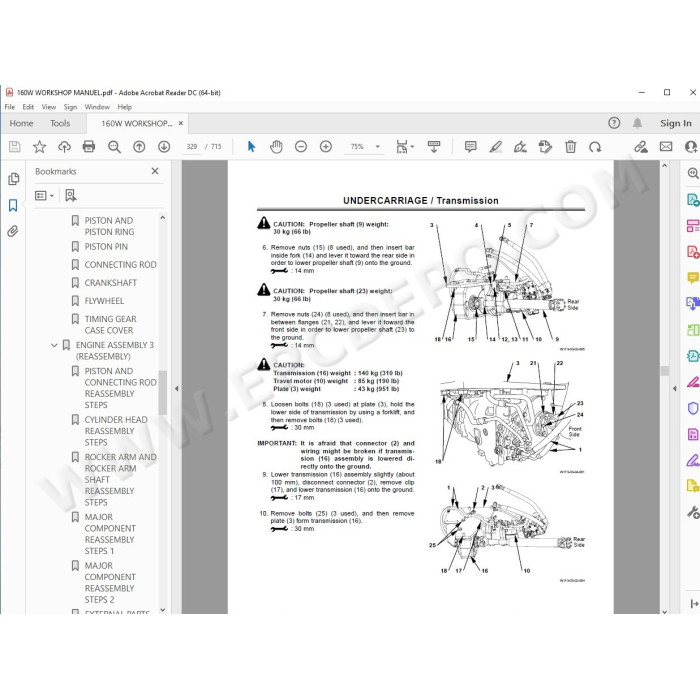Open the More Tools wrench icon

pyautogui.click(x=692, y=512)
